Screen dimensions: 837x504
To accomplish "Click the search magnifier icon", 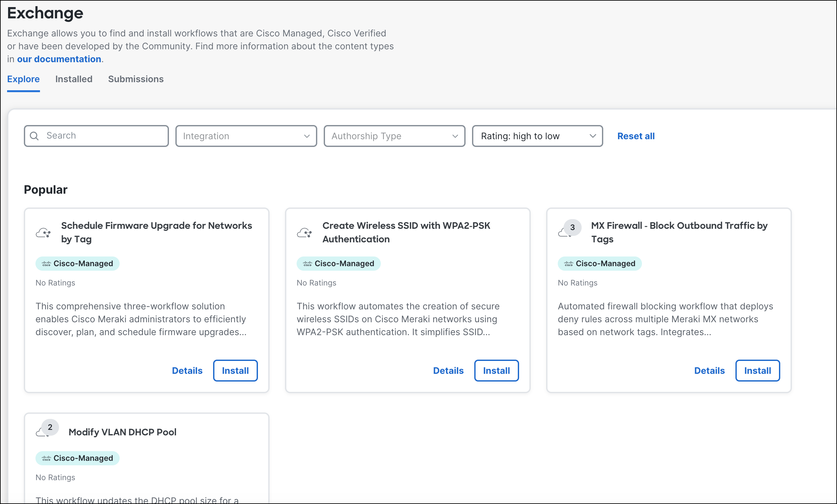I will click(x=34, y=136).
